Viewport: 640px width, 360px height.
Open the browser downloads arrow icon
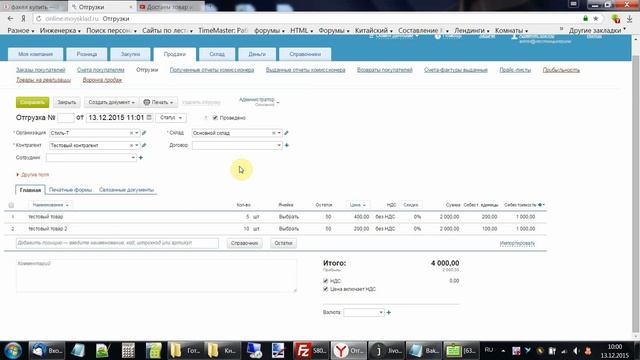629,19
